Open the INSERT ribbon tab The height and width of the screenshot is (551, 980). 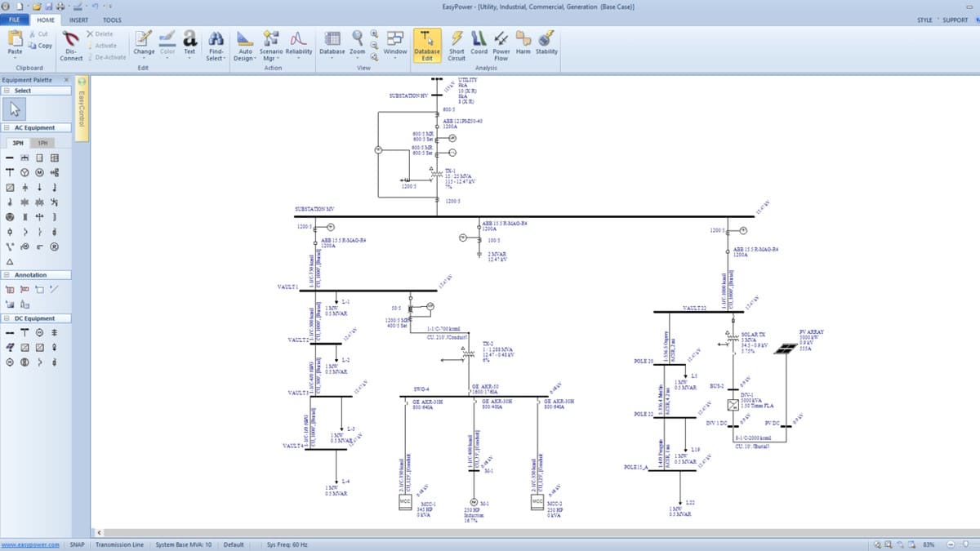pyautogui.click(x=79, y=20)
